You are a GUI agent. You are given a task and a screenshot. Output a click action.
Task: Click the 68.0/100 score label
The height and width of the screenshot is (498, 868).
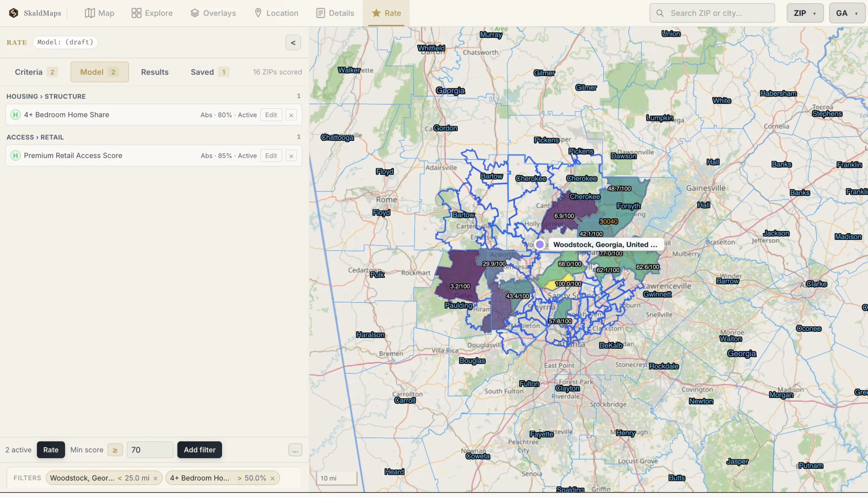tap(570, 264)
